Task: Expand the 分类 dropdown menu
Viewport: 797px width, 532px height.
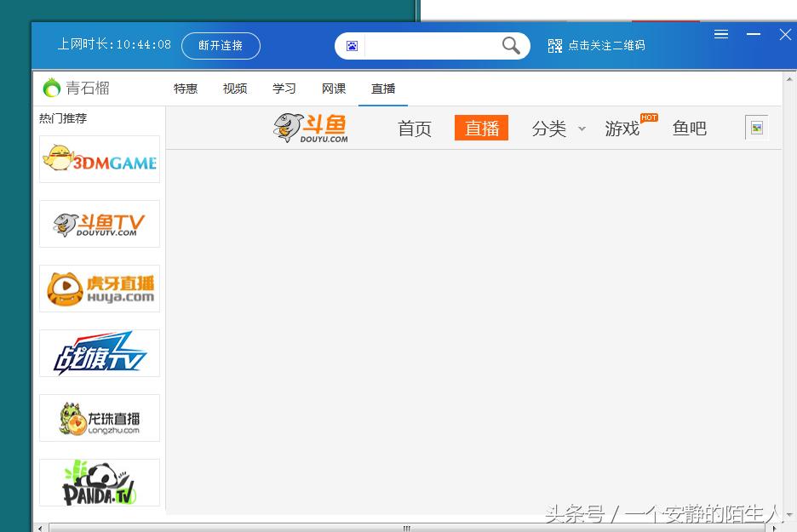Action: [557, 129]
